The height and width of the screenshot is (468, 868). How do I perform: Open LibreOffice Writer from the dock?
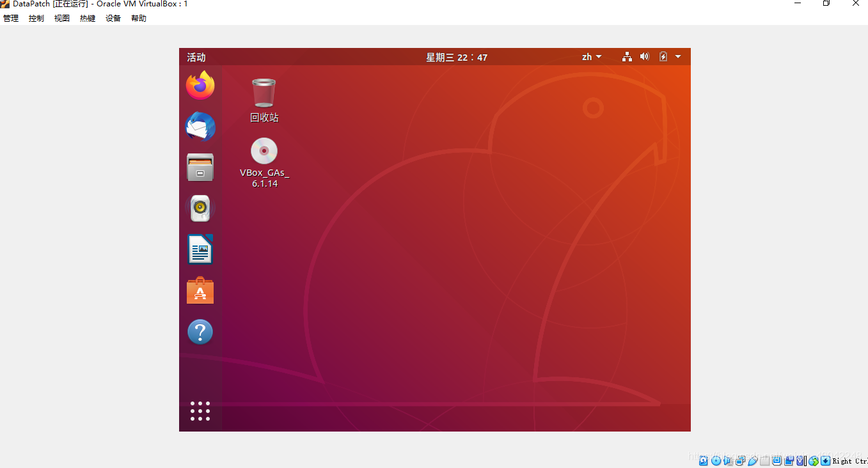click(200, 249)
